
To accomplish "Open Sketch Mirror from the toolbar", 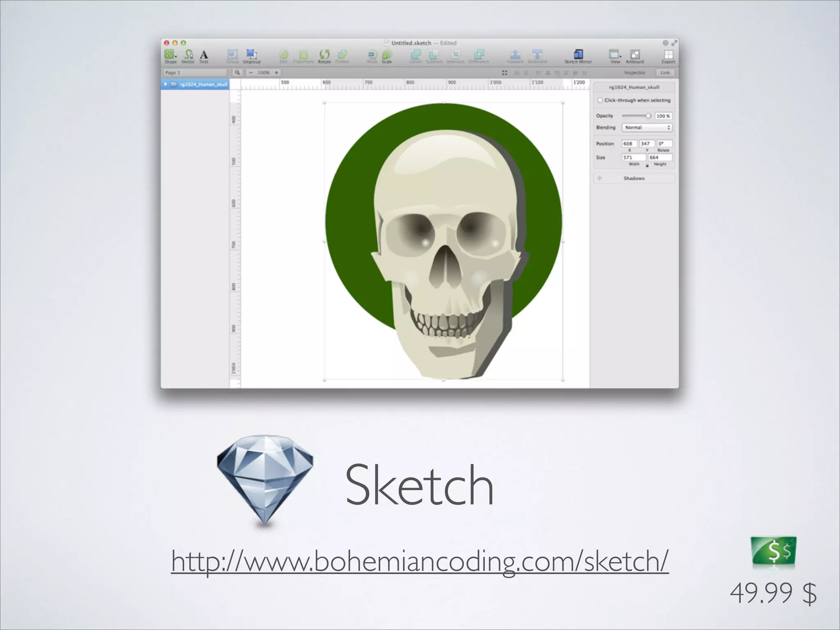I will pos(578,56).
